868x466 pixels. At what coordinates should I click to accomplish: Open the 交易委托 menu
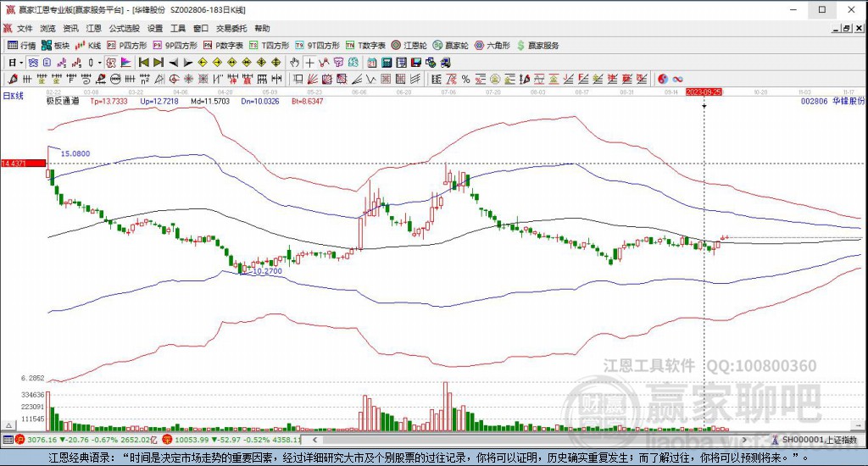tap(231, 28)
